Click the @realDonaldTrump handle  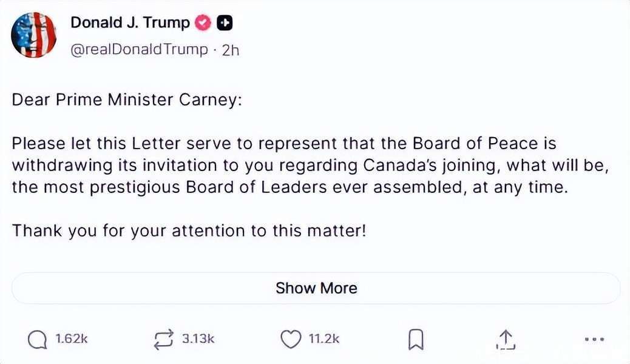point(139,50)
